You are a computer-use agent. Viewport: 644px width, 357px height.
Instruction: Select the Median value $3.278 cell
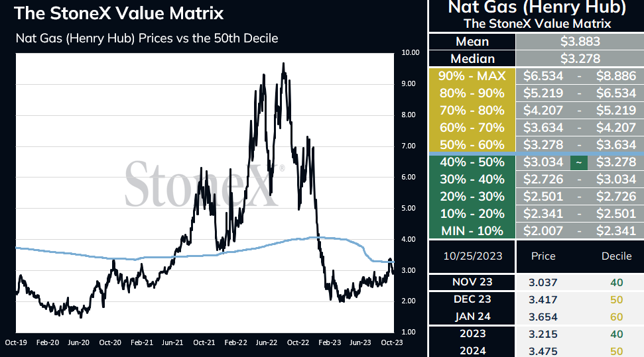tap(580, 59)
